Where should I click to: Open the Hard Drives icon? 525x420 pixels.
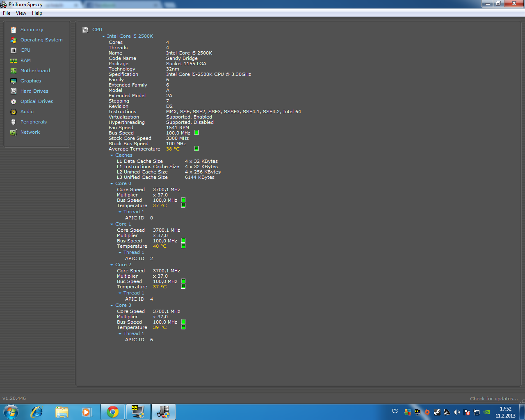[x=14, y=91]
